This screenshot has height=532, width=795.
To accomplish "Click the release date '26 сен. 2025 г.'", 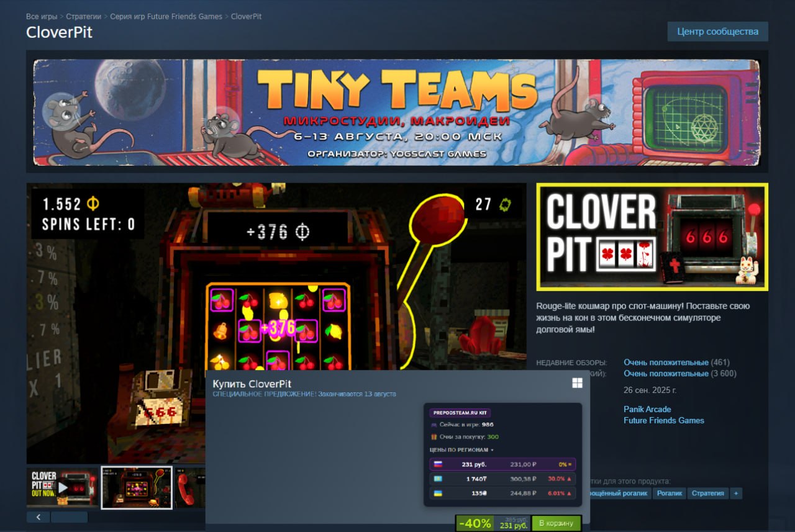I will click(650, 390).
